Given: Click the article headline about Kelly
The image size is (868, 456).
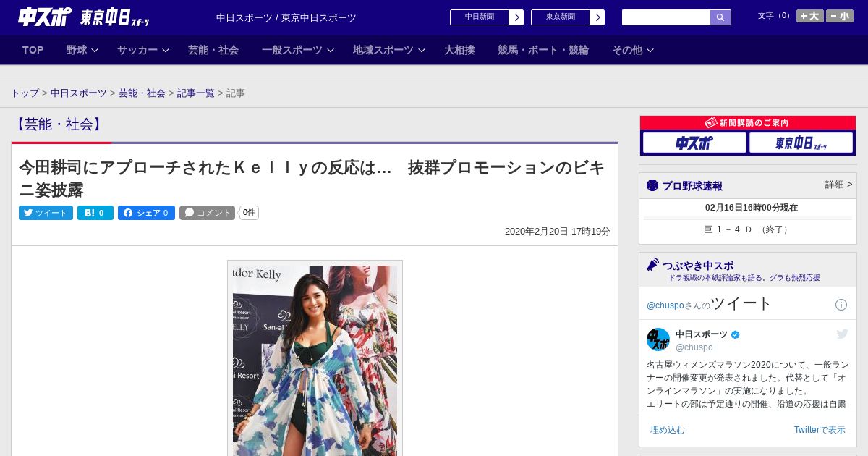Looking at the screenshot, I should click(312, 179).
